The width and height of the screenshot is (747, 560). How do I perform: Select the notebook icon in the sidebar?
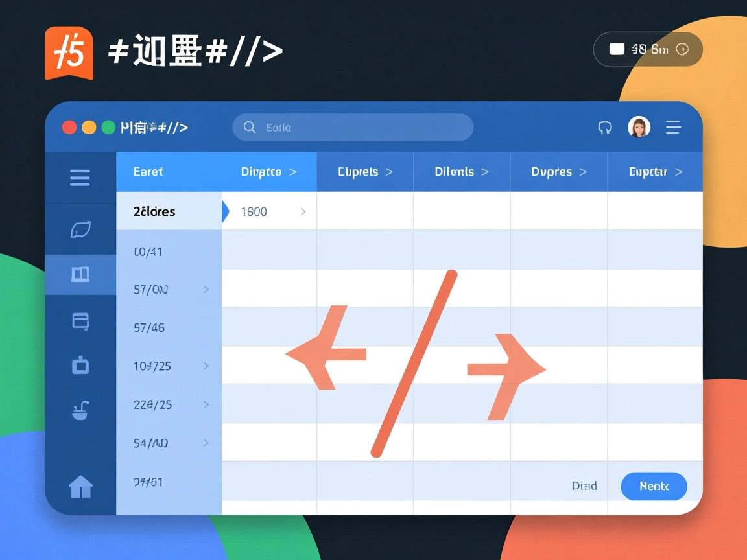80,320
